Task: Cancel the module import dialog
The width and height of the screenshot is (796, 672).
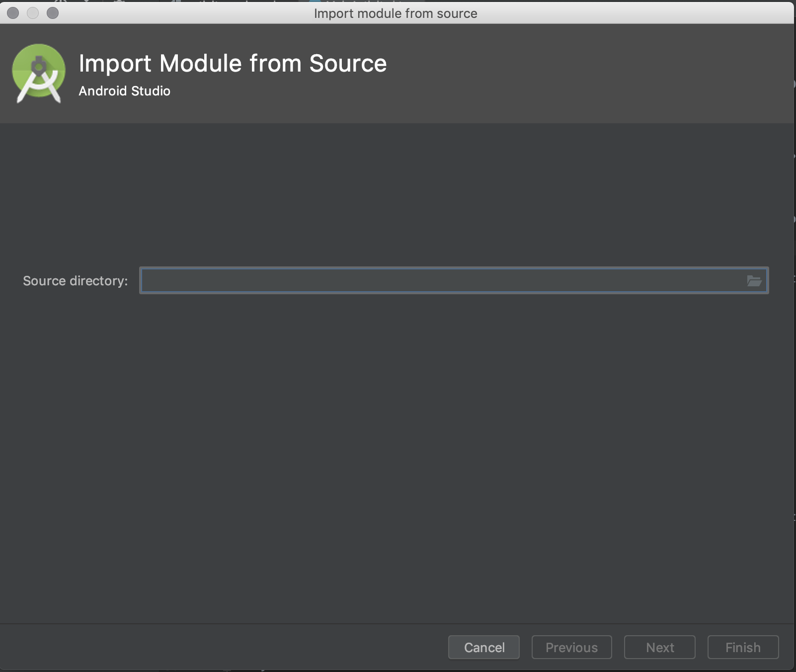Action: [x=484, y=647]
